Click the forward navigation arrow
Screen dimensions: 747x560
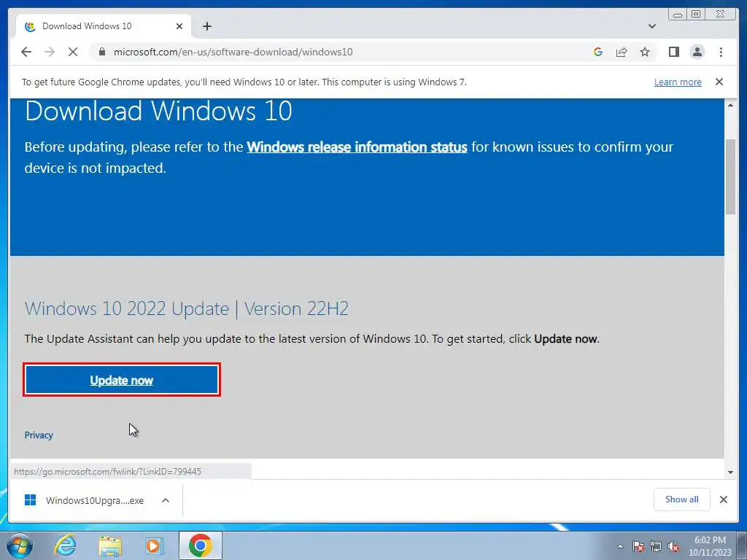coord(50,52)
